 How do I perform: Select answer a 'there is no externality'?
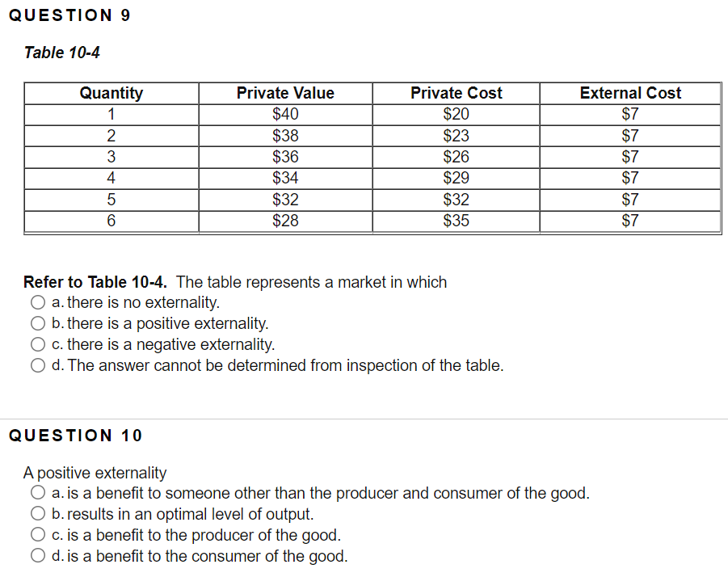tap(38, 302)
